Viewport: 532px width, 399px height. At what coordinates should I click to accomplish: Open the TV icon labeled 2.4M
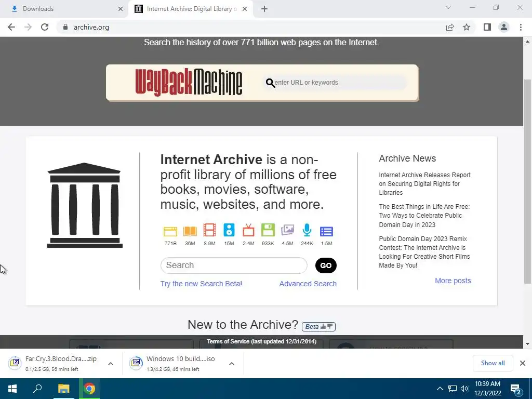(248, 230)
